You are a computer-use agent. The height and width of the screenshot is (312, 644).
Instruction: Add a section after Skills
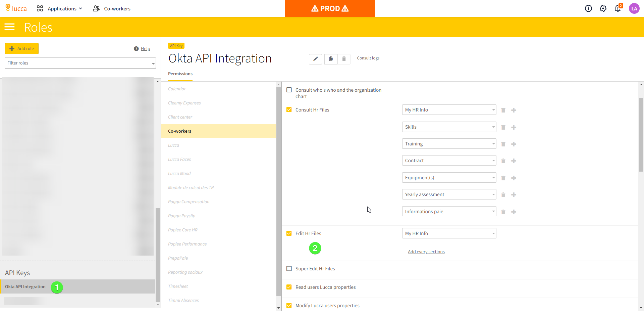(x=514, y=127)
